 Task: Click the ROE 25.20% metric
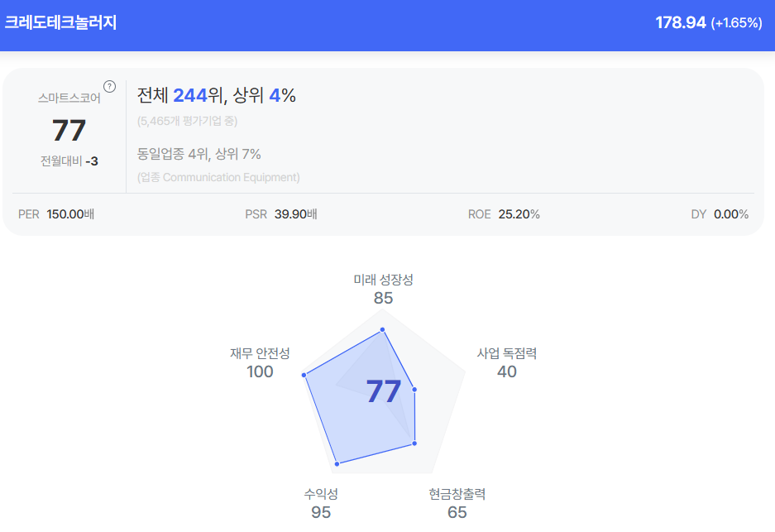(x=504, y=214)
